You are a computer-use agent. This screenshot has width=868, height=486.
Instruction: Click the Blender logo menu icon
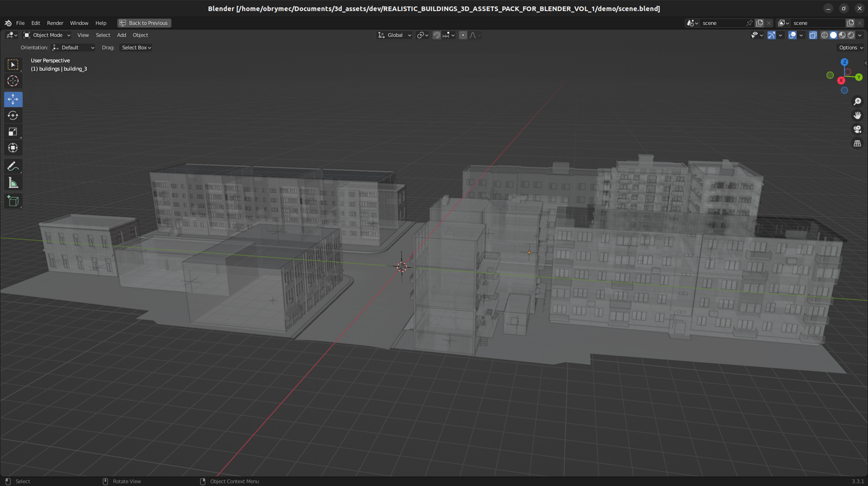click(8, 23)
